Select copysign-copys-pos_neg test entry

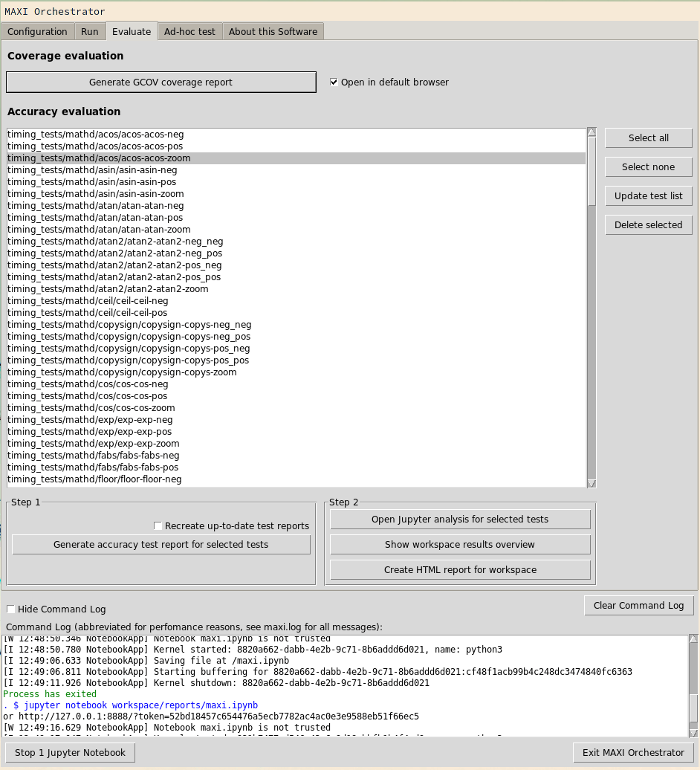coord(296,349)
